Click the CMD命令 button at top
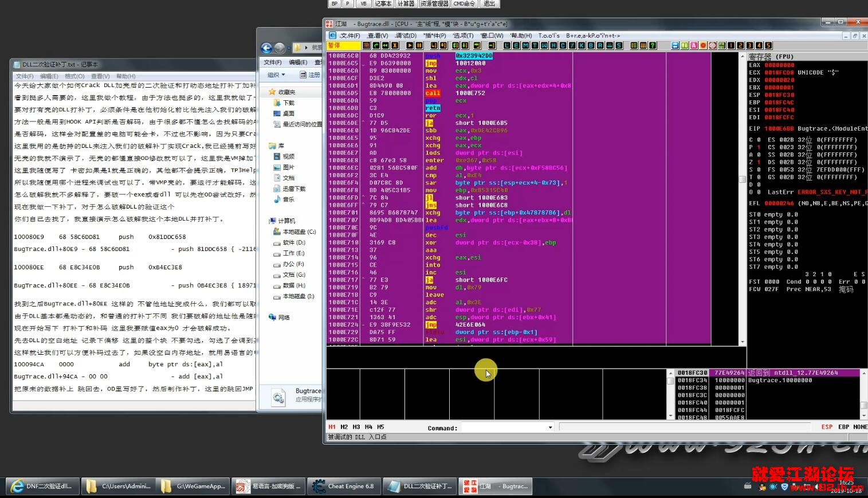The width and height of the screenshot is (868, 498). (x=464, y=3)
